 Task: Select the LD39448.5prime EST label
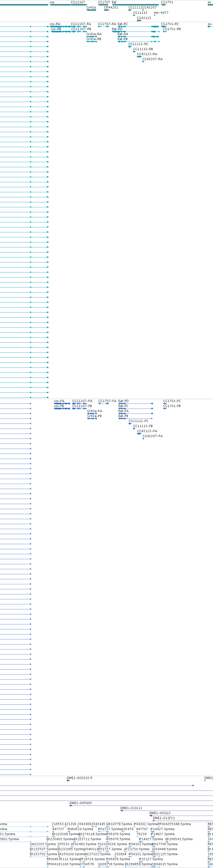click(x=164, y=849)
